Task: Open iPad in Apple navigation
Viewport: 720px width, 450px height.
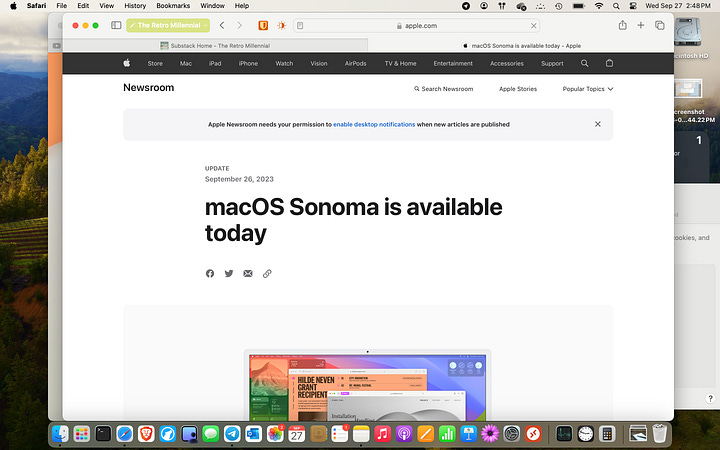Action: [215, 63]
